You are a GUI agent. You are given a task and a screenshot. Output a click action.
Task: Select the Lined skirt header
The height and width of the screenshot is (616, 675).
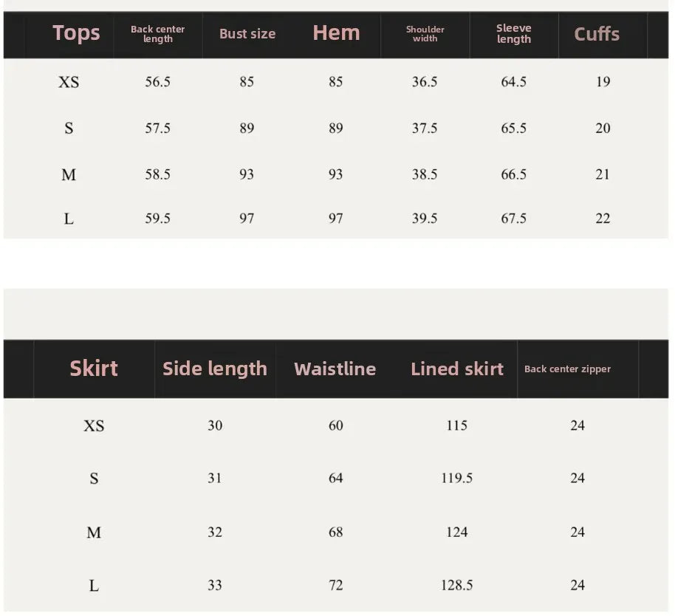coord(456,369)
